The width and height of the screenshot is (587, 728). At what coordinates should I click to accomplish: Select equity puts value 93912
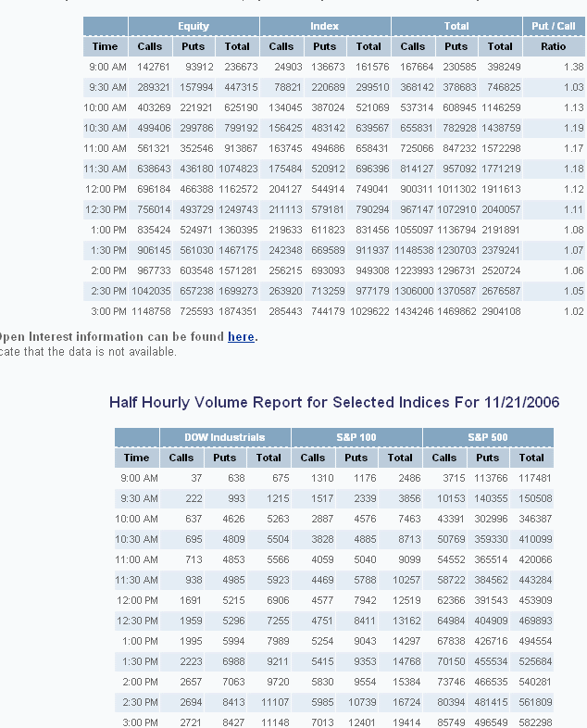(x=199, y=67)
